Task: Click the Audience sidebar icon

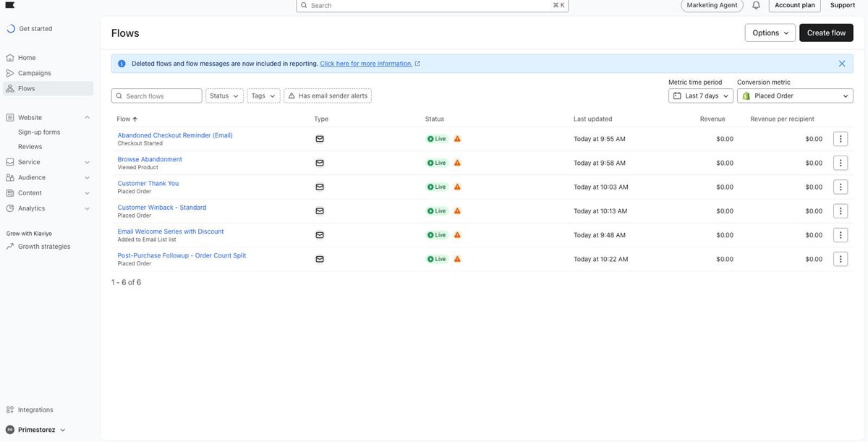Action: point(10,177)
